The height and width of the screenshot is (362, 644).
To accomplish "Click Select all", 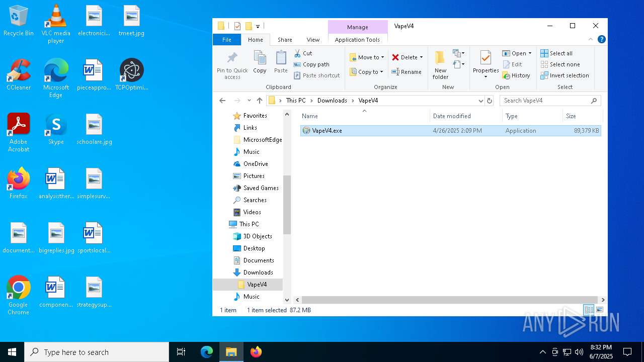I will [x=556, y=53].
